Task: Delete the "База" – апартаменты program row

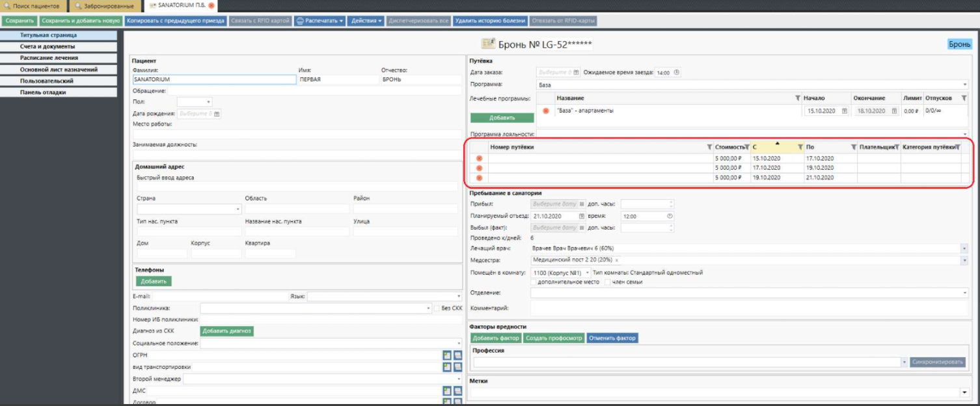Action: [546, 111]
